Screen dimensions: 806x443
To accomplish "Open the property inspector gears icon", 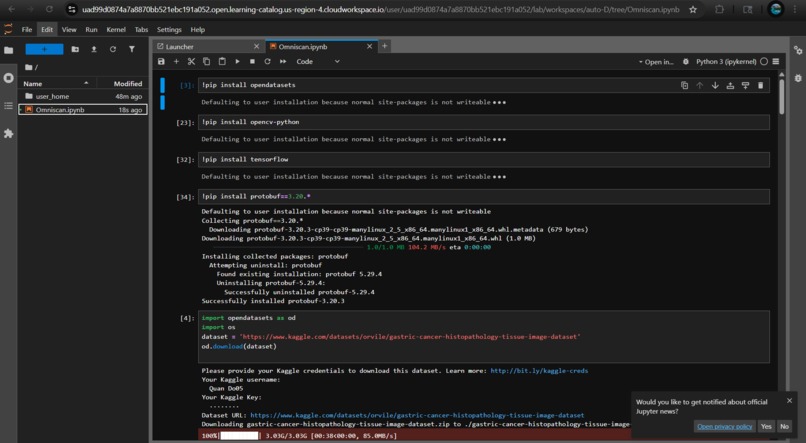I will coord(798,50).
